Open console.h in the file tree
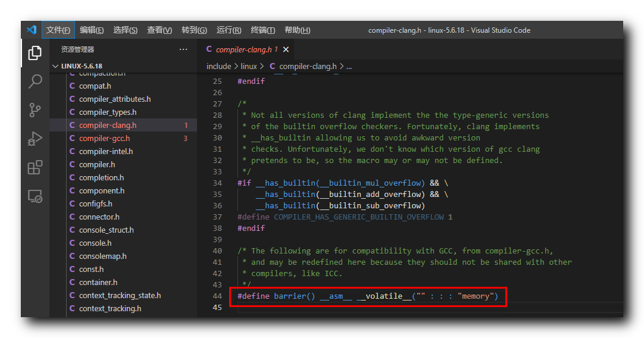Image resolution: width=644 pixels, height=338 pixels. click(x=95, y=243)
